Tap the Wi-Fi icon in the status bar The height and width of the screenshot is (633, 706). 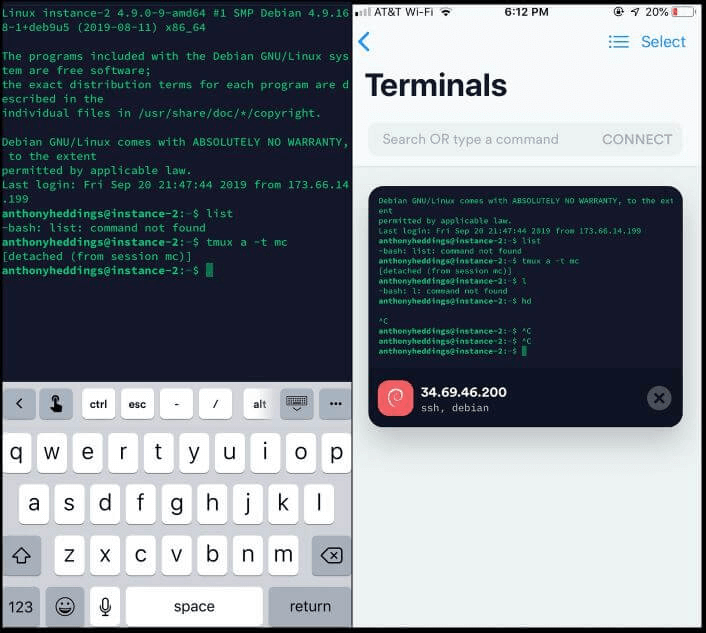pyautogui.click(x=446, y=12)
